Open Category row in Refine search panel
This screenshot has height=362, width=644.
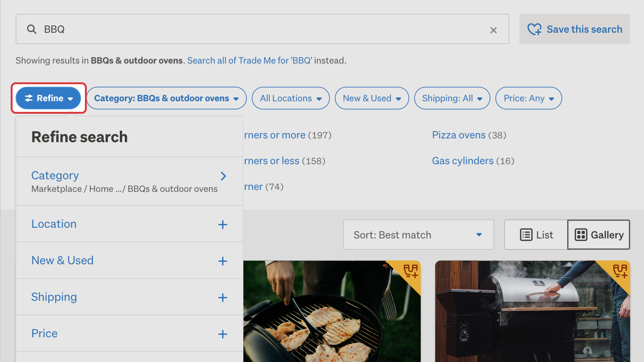[x=129, y=181]
